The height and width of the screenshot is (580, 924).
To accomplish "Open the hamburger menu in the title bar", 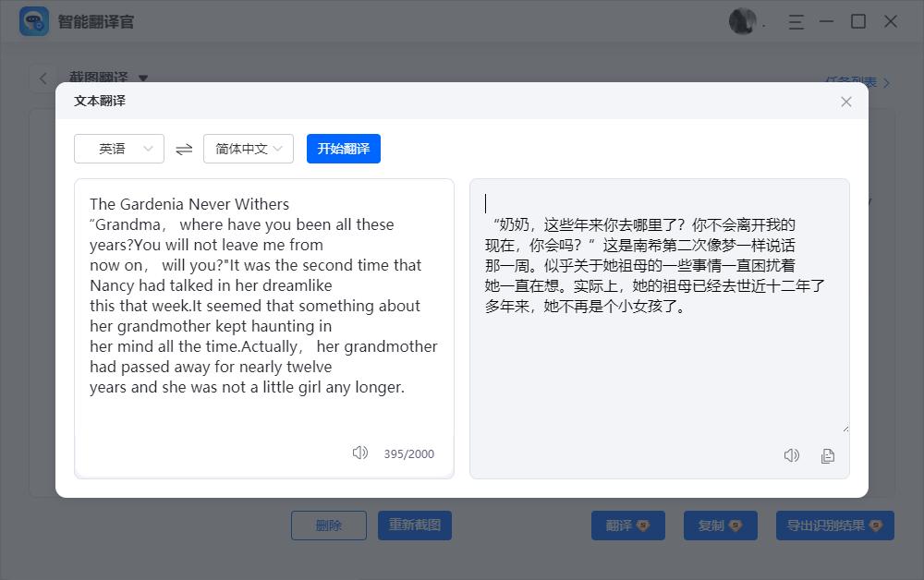I will pos(796,22).
